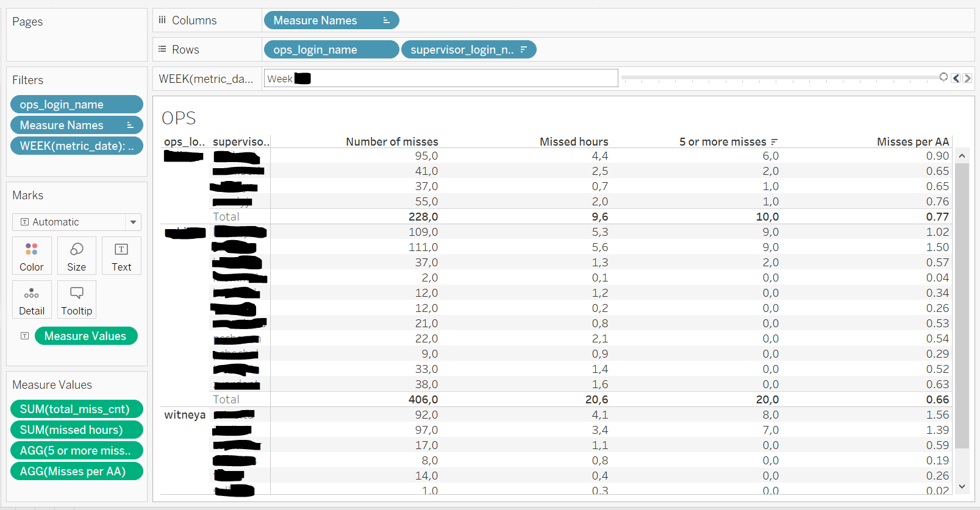
Task: Click sort icon on 5 or more misses header
Action: click(774, 142)
